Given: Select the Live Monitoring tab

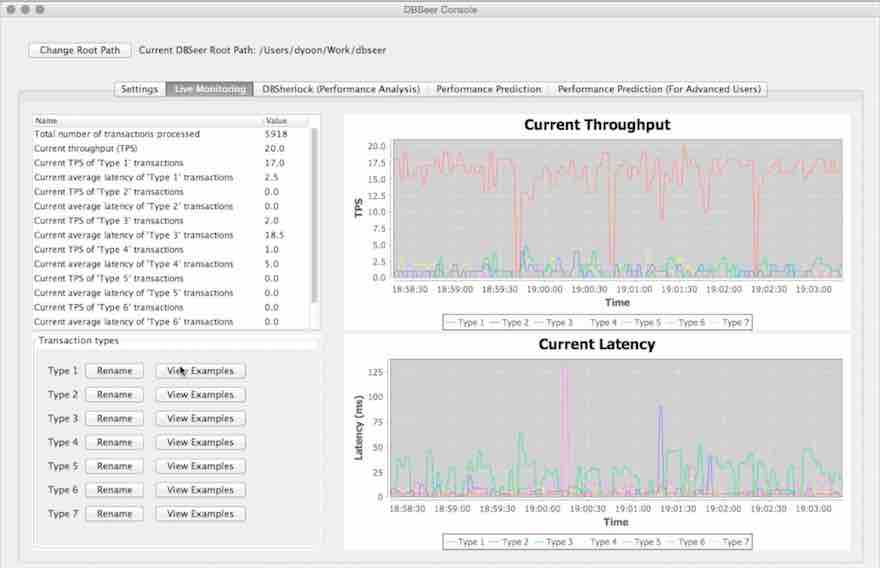Looking at the screenshot, I should [x=210, y=89].
